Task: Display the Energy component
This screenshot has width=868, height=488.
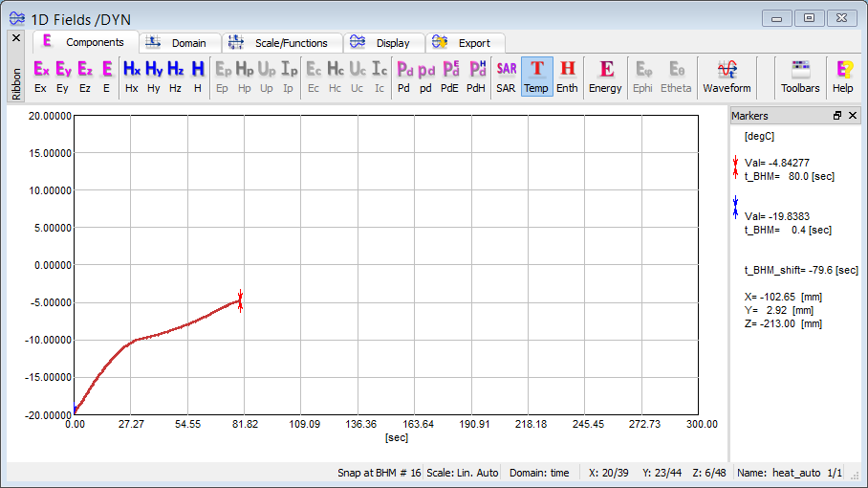Action: tap(605, 76)
